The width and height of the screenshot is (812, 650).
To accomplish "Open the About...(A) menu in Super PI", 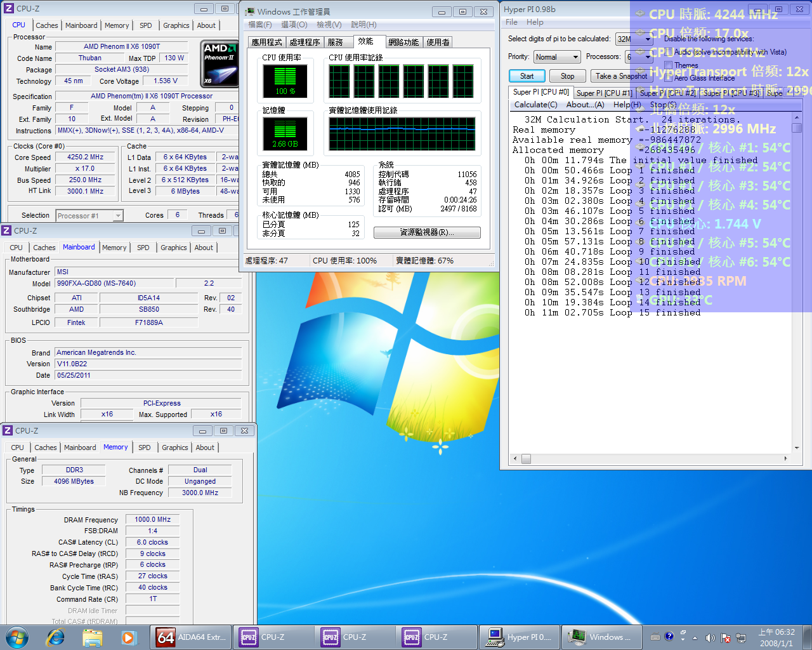I will coord(585,105).
